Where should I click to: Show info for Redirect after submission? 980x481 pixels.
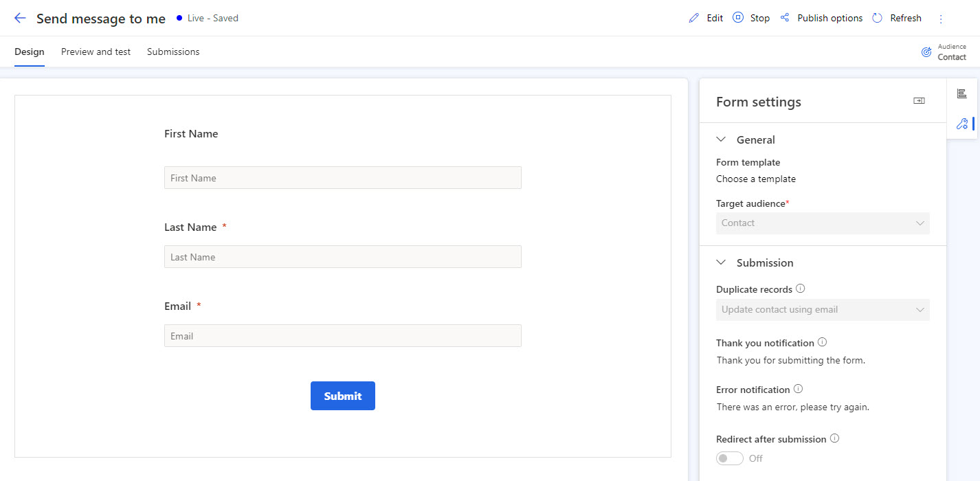tap(834, 438)
